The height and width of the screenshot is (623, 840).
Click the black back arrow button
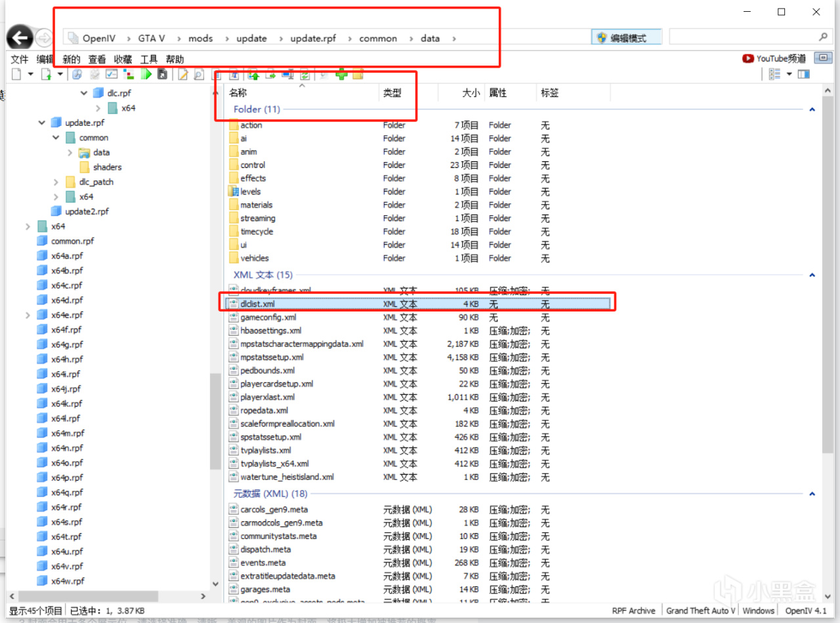click(x=20, y=38)
